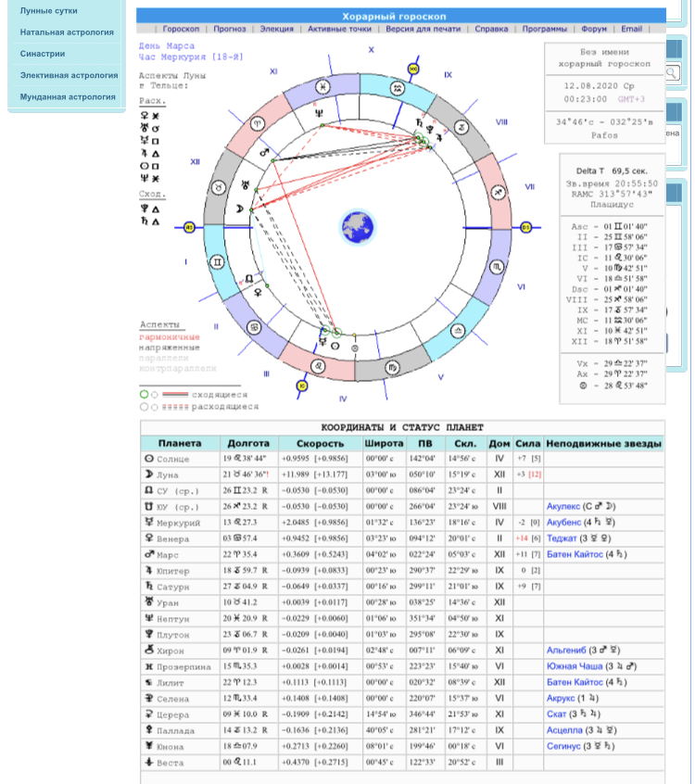Click the Gemini sign icon on the wheel

click(217, 262)
